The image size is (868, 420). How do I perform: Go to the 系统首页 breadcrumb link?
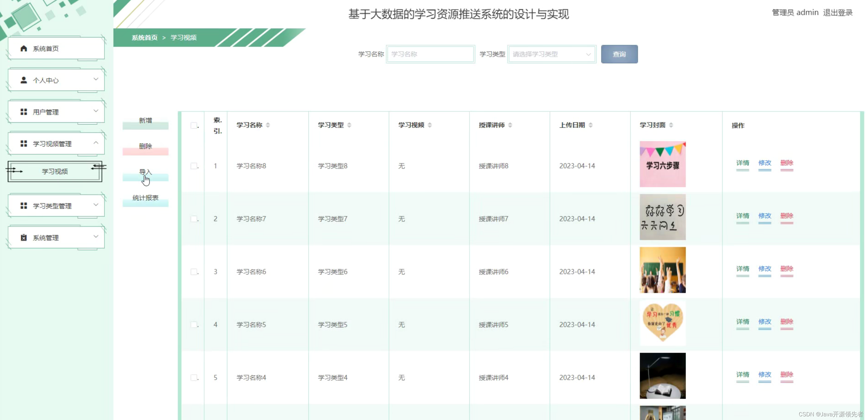144,37
